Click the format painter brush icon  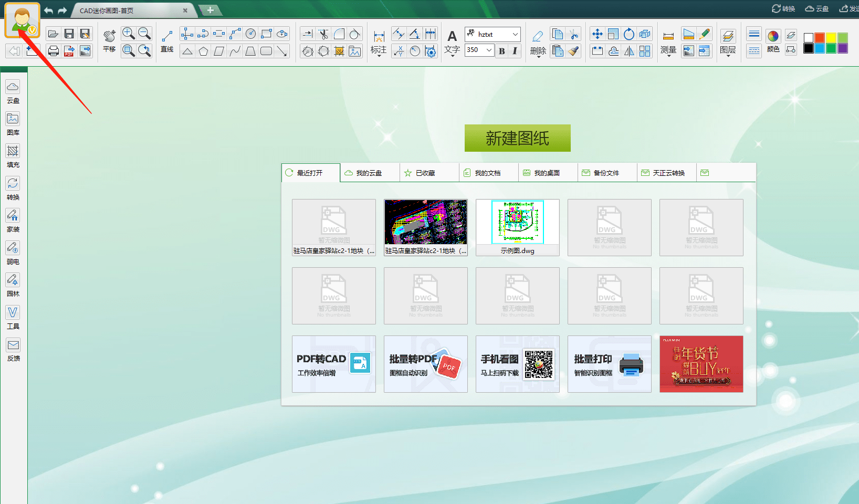(x=574, y=51)
